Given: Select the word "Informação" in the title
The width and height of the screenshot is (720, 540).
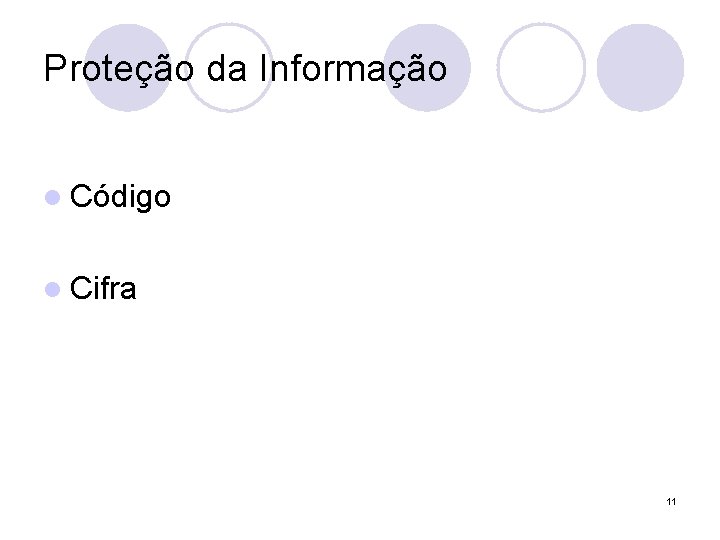Looking at the screenshot, I should coord(352,69).
